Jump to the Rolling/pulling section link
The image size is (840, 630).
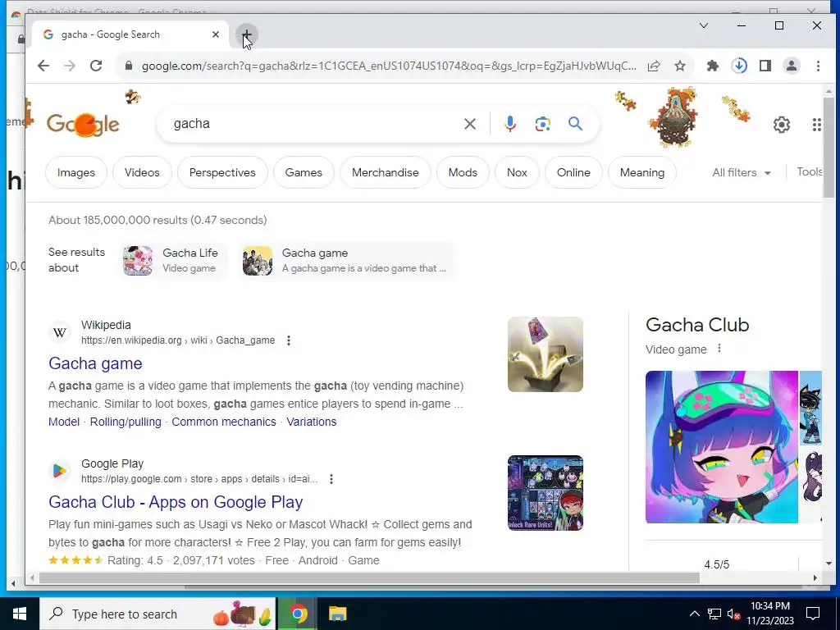click(x=126, y=422)
